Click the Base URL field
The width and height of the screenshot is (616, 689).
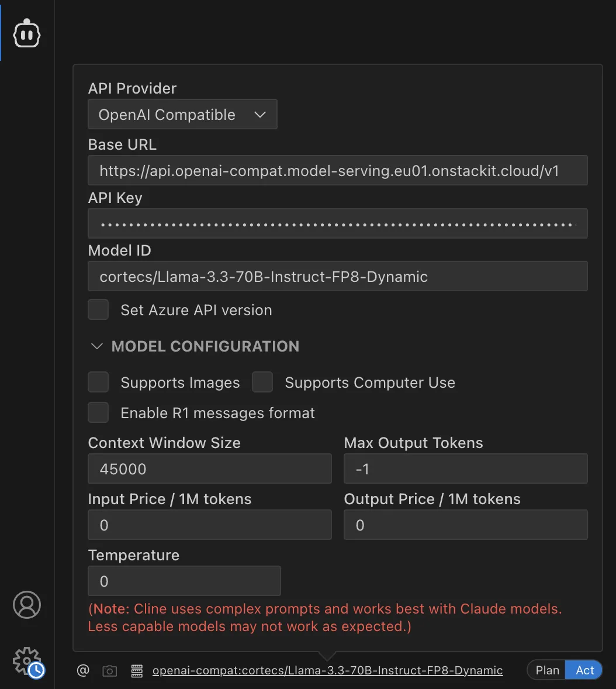(338, 170)
